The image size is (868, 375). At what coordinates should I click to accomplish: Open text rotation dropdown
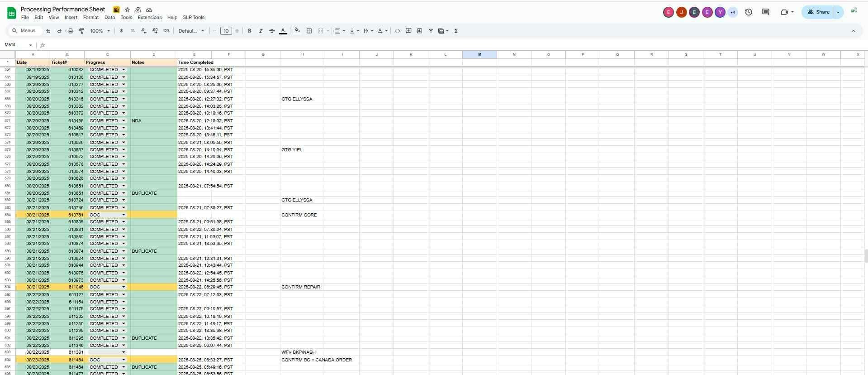point(383,31)
